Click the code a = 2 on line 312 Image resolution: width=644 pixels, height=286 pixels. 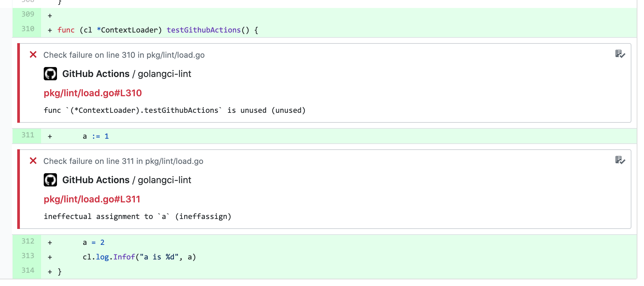(94, 242)
